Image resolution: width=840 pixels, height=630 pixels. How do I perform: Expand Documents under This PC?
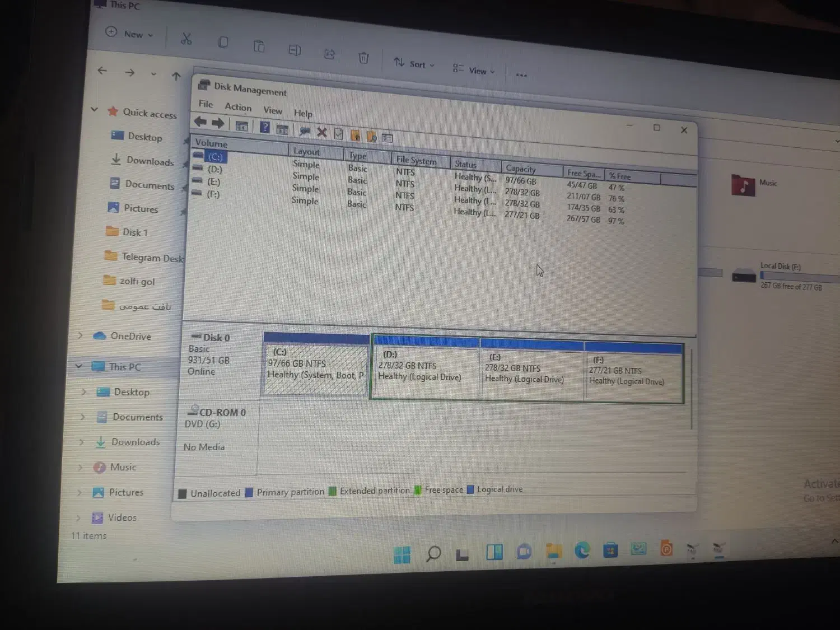pos(82,417)
